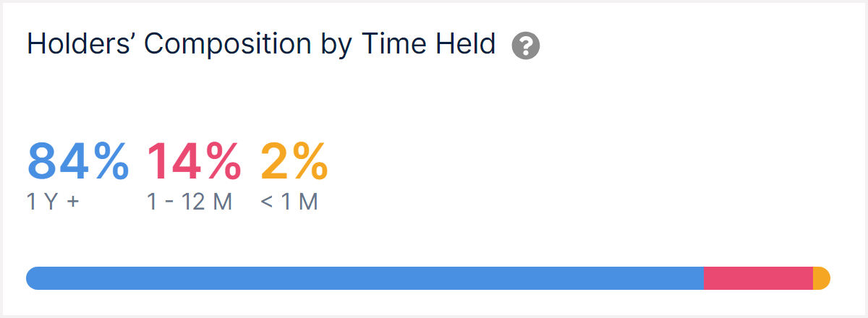The width and height of the screenshot is (868, 318).
Task: Click the orange end segment of the bar
Action: [822, 278]
